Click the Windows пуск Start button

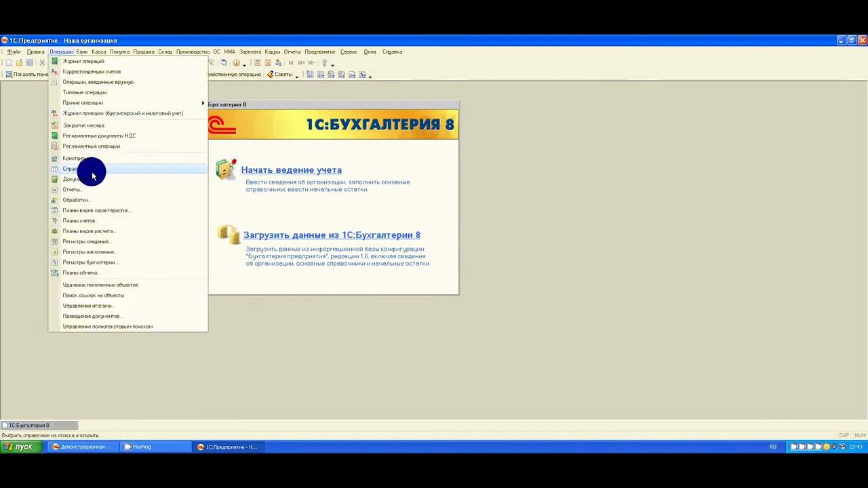[20, 447]
